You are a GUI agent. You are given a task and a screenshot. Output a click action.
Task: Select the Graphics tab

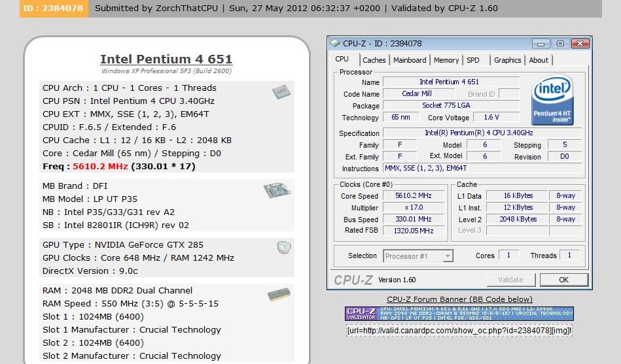pos(507,60)
